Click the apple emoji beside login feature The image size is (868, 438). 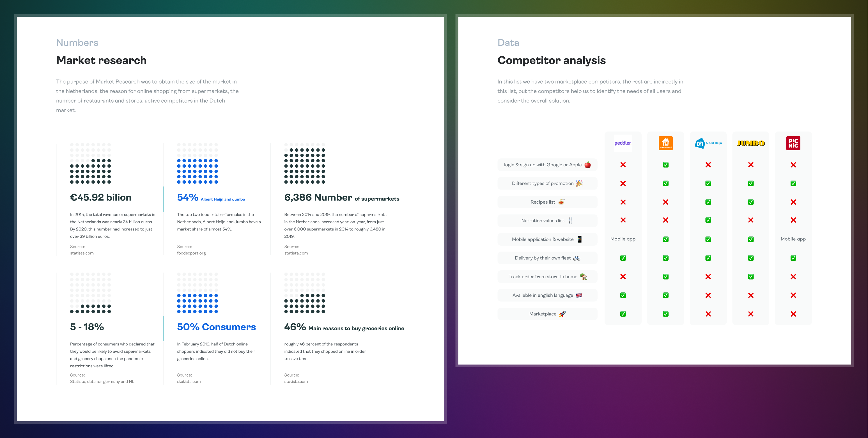click(x=587, y=165)
